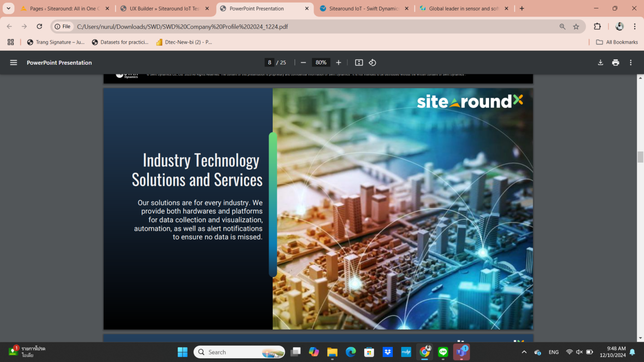Select the rotate counterclockwise icon
The width and height of the screenshot is (644, 362).
pyautogui.click(x=372, y=62)
